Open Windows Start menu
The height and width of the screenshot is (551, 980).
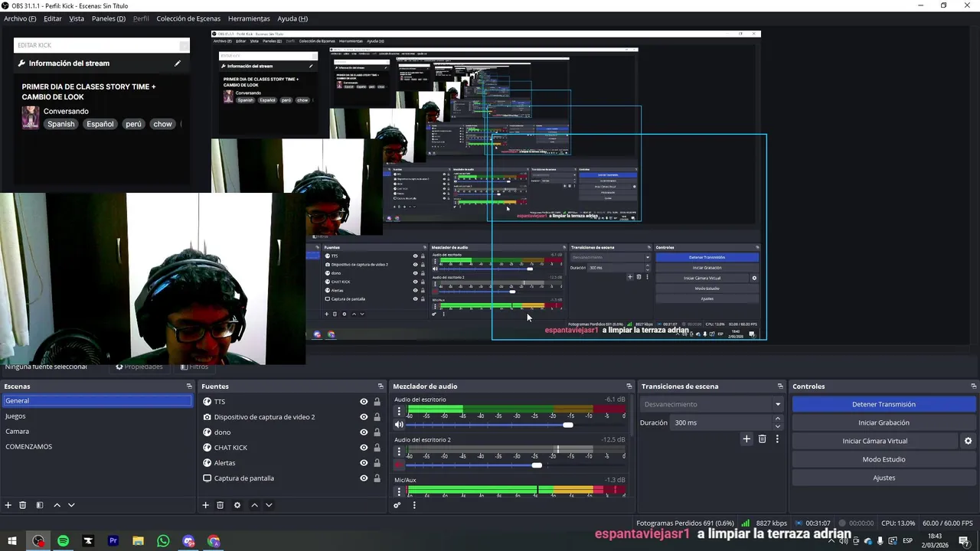click(x=12, y=541)
